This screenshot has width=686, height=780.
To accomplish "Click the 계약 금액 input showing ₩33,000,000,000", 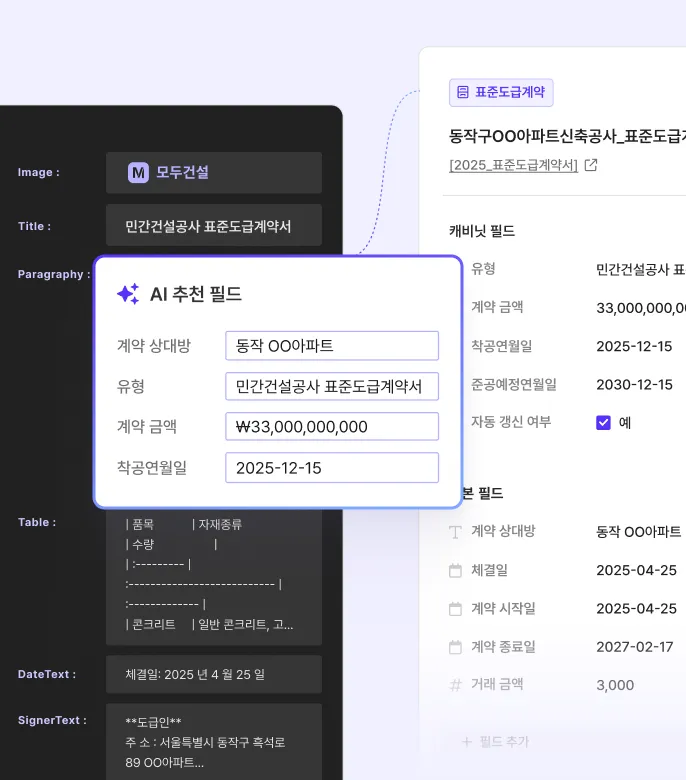I will [332, 427].
